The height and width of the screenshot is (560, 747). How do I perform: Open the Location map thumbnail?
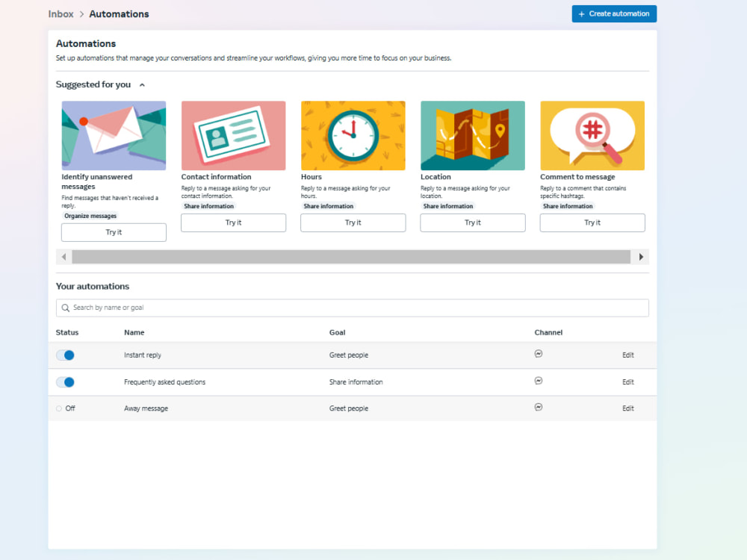(x=473, y=135)
